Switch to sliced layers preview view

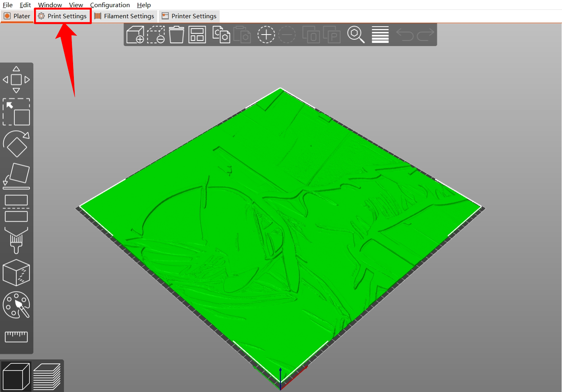[47, 375]
